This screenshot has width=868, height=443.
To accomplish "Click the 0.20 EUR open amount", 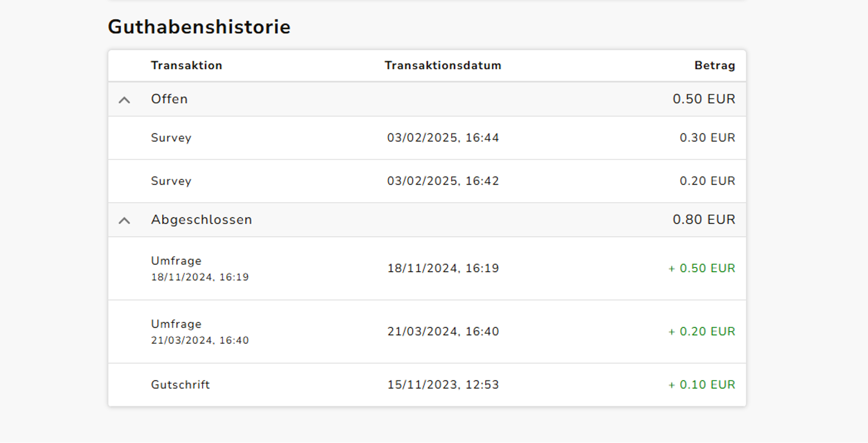I will click(707, 181).
